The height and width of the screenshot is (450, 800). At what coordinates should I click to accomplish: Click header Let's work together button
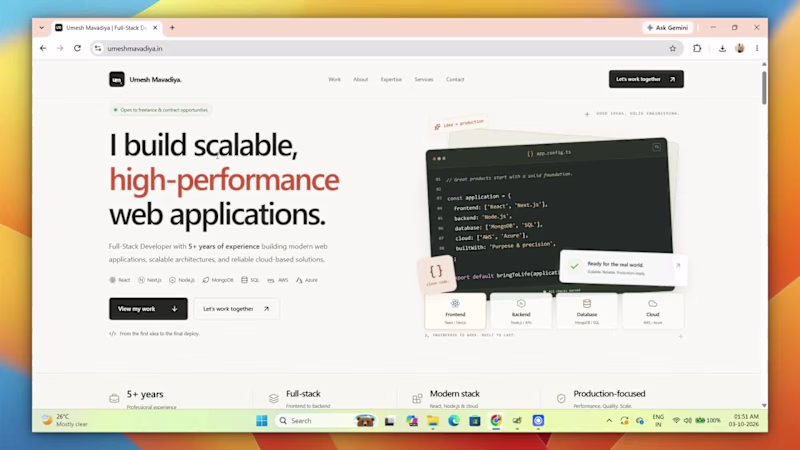click(x=646, y=79)
